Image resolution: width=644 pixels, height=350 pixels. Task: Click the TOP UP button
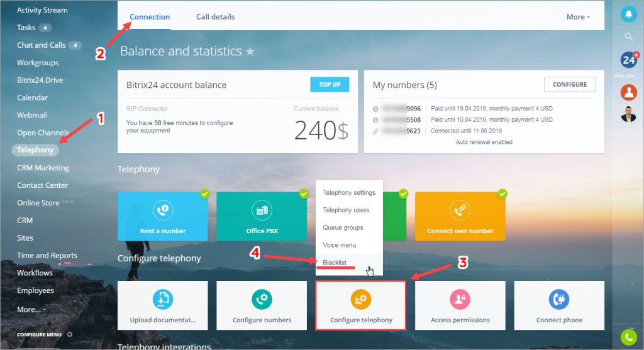(x=330, y=85)
